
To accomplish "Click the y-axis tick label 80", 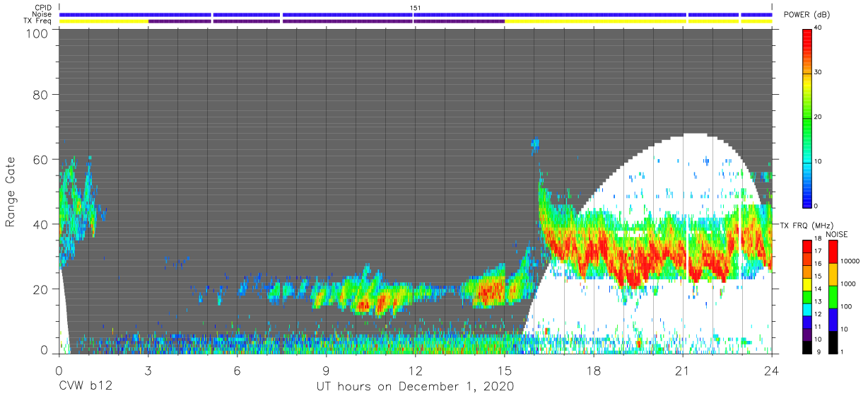I will (x=41, y=95).
